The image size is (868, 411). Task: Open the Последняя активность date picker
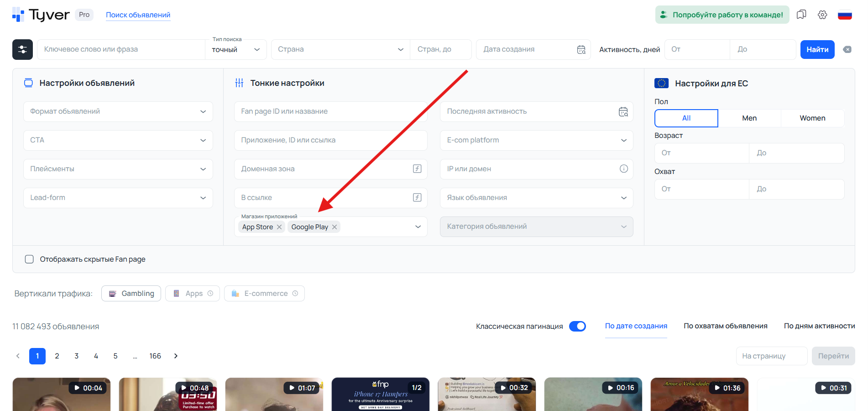point(623,111)
